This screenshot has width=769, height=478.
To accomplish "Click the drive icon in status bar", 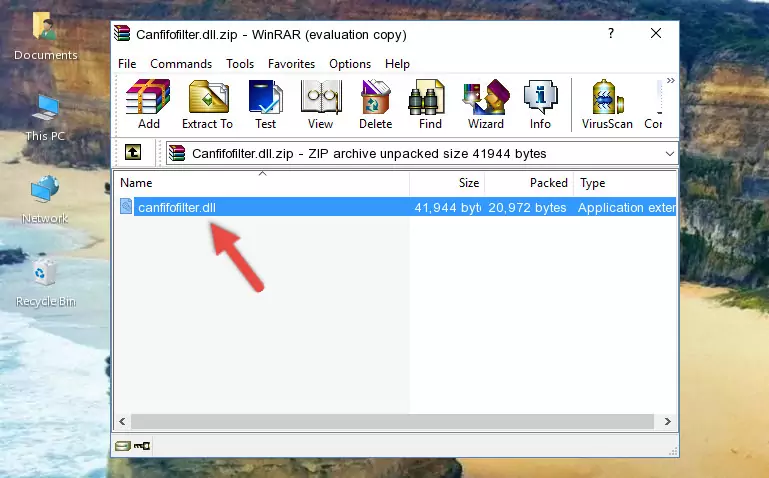I will click(x=123, y=446).
